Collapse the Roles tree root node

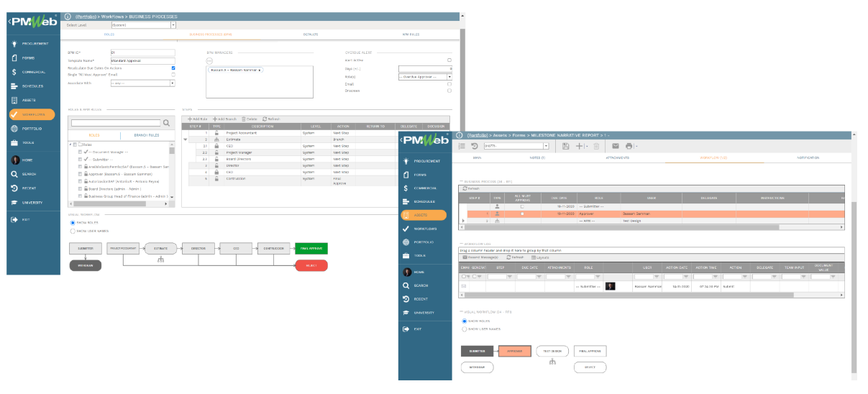[x=70, y=144]
